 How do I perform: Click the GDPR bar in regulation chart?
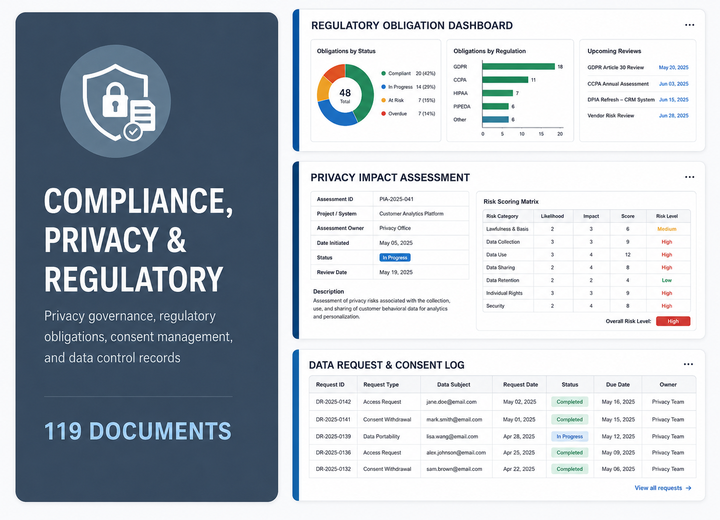pos(518,67)
